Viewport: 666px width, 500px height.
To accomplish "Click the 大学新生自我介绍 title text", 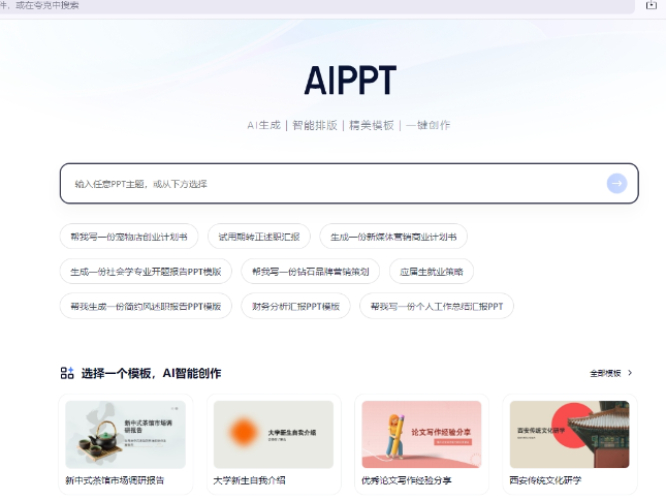I will 249,480.
